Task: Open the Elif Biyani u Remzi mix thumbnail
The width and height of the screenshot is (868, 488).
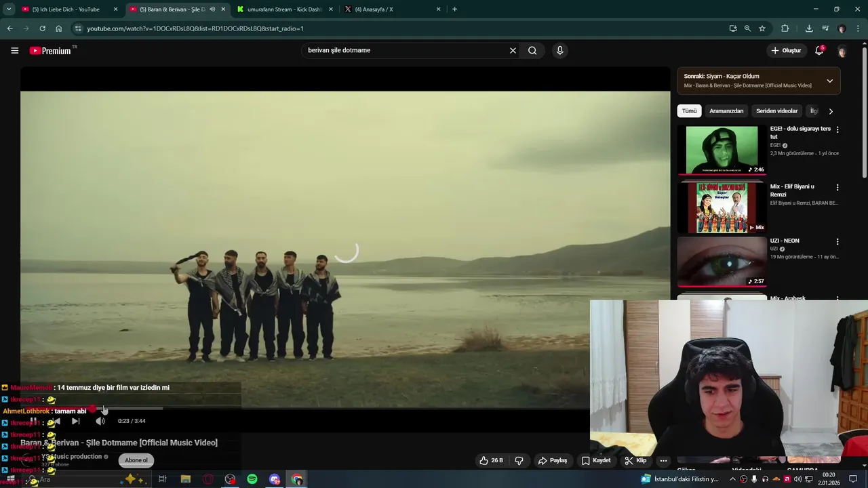Action: click(722, 207)
